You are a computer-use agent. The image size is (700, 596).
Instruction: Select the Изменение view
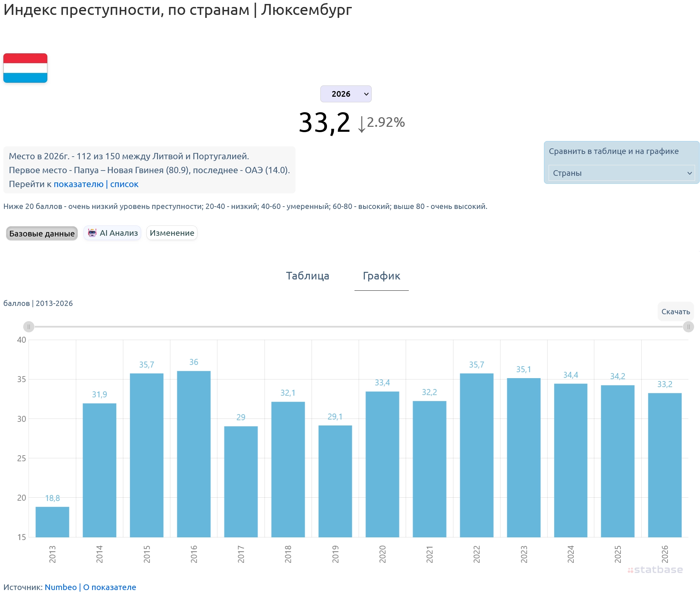172,232
